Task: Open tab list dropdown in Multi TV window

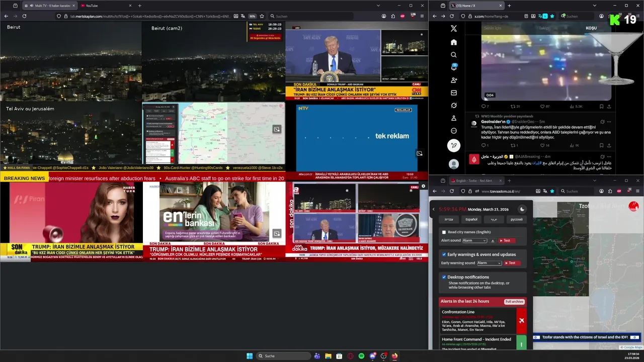Action: point(378,6)
